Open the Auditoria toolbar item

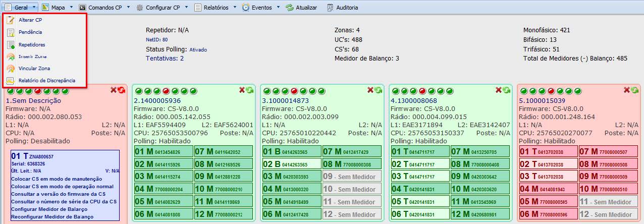click(x=342, y=8)
